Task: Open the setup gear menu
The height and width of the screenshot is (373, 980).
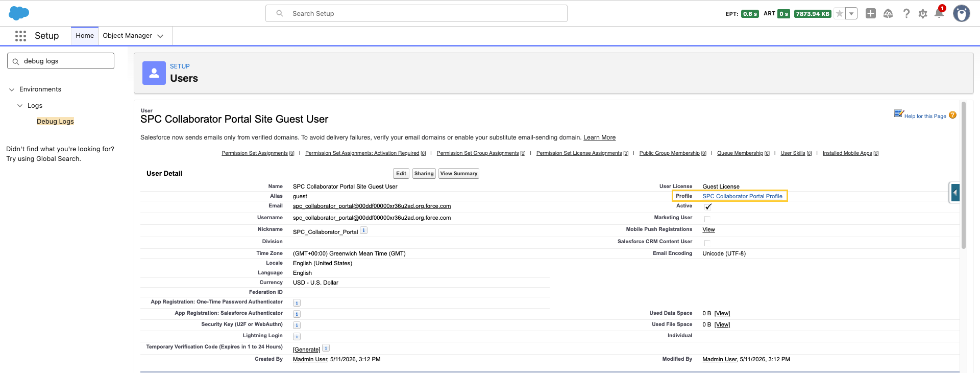Action: point(923,14)
